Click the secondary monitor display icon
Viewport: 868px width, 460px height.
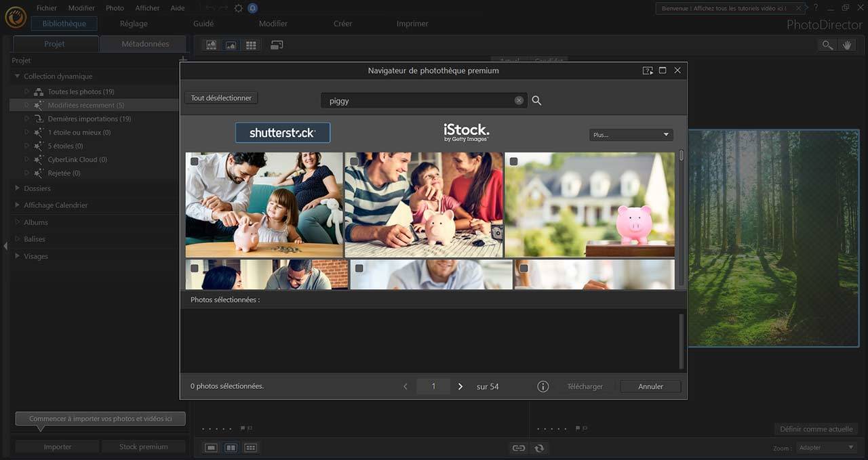[277, 45]
